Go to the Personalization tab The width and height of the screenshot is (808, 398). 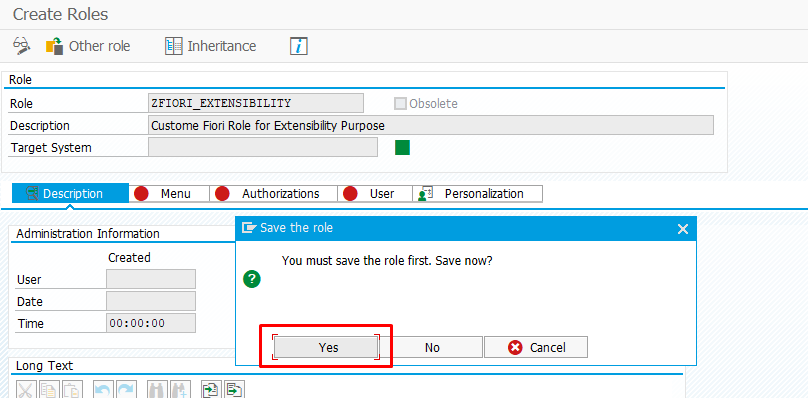pyautogui.click(x=478, y=194)
